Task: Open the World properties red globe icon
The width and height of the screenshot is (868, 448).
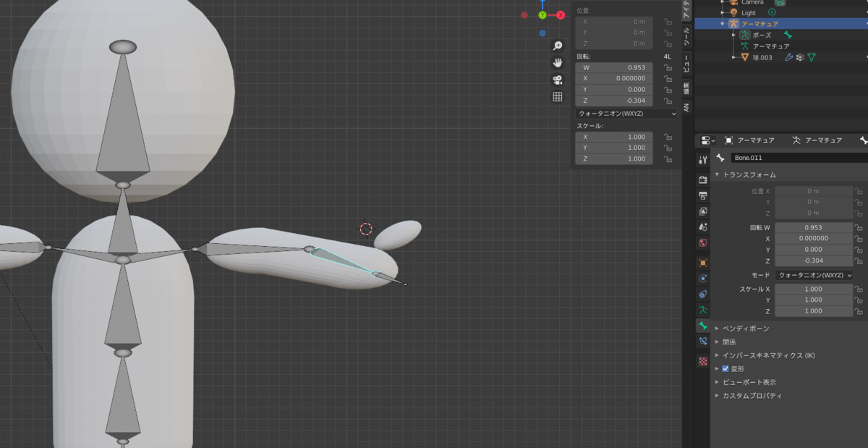Action: click(x=702, y=243)
